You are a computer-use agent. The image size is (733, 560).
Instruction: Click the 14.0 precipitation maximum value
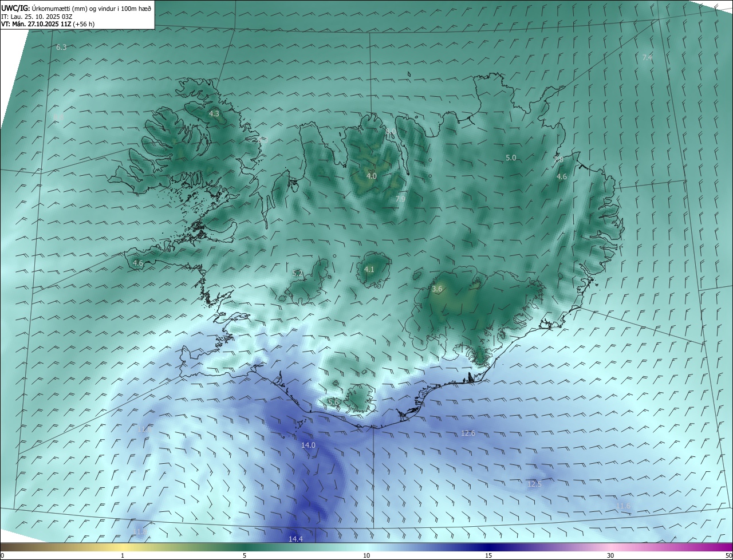point(308,445)
